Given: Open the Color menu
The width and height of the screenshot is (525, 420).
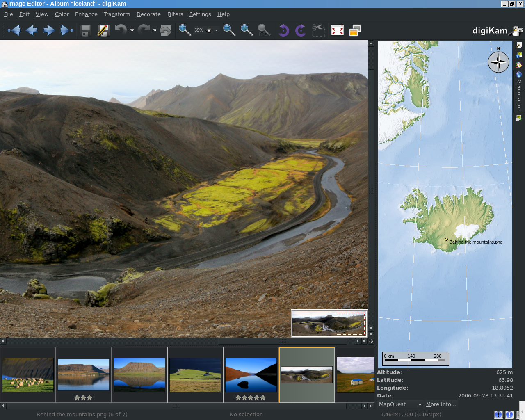Looking at the screenshot, I should pos(62,14).
